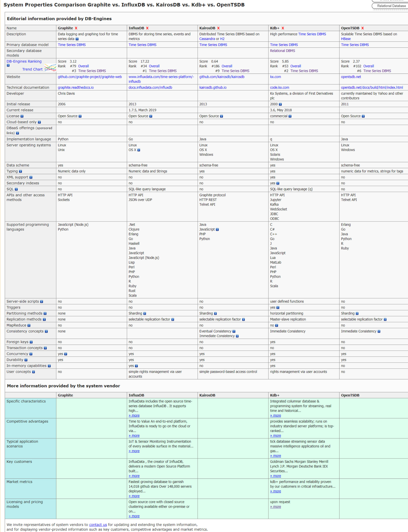Open the contact us link
The image size is (408, 532).
98,525
